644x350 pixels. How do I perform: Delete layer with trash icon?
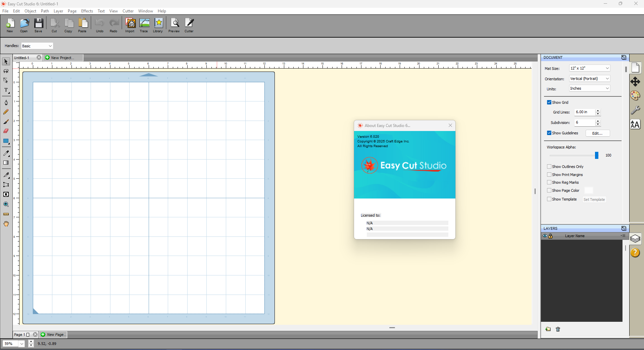(558, 329)
